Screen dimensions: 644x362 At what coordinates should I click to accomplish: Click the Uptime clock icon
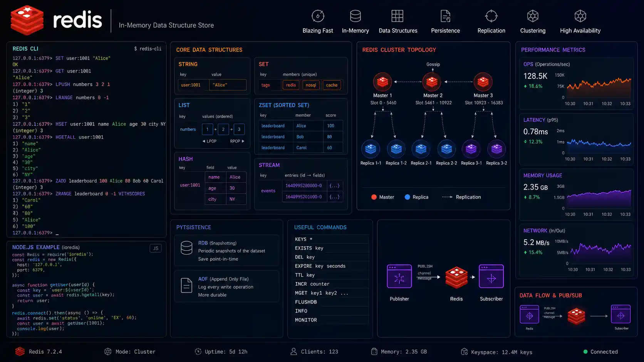coord(198,352)
